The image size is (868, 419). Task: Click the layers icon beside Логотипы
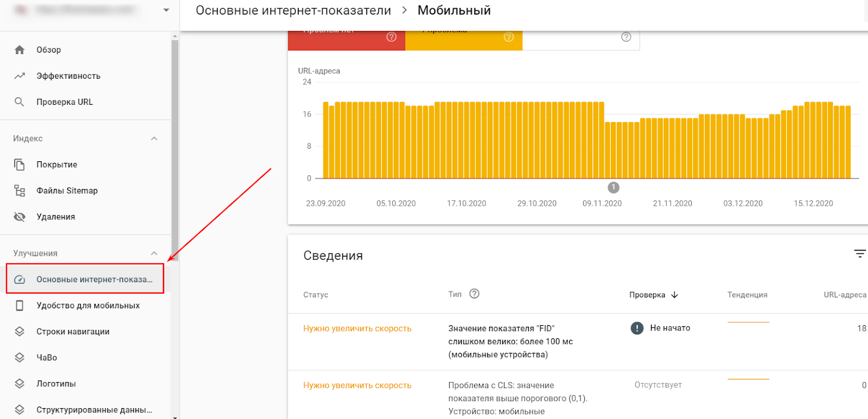tap(20, 384)
